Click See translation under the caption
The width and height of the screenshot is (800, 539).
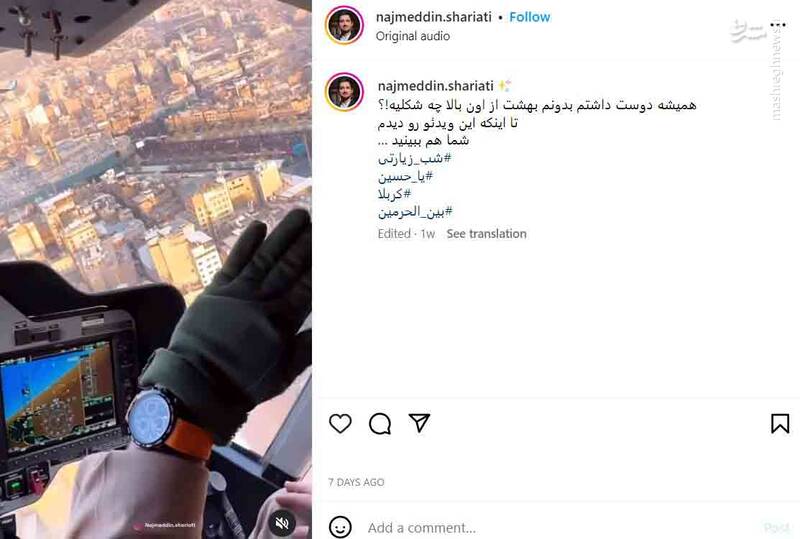[x=486, y=234]
